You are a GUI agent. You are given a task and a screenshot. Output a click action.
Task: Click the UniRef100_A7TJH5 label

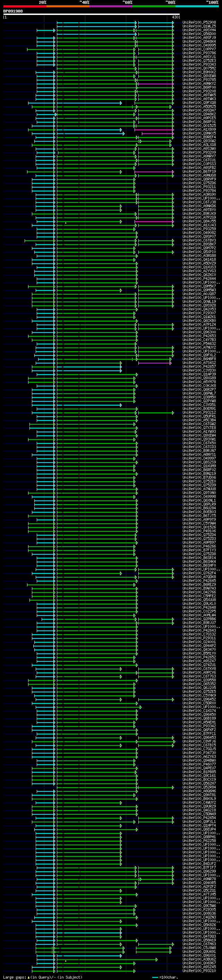(199, 894)
